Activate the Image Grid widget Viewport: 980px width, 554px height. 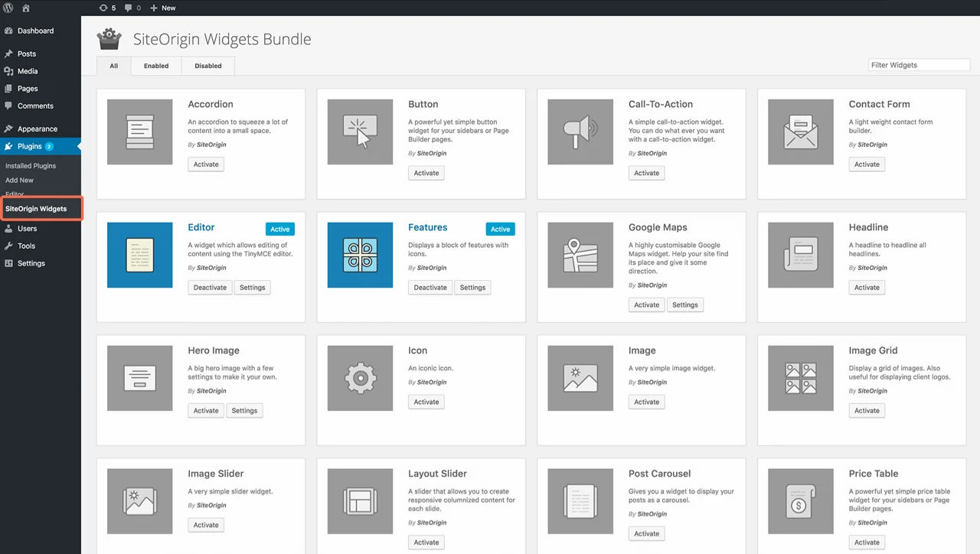[x=867, y=411]
